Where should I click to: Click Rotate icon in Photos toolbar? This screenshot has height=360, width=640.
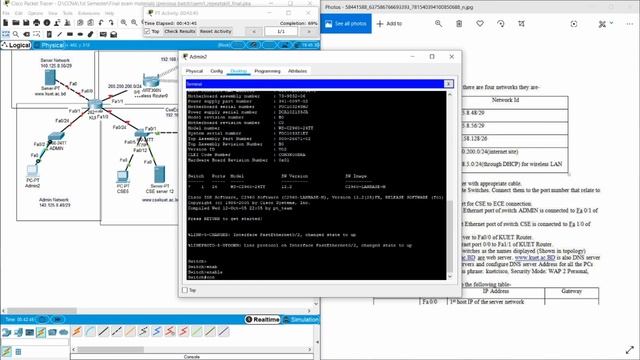[501, 24]
